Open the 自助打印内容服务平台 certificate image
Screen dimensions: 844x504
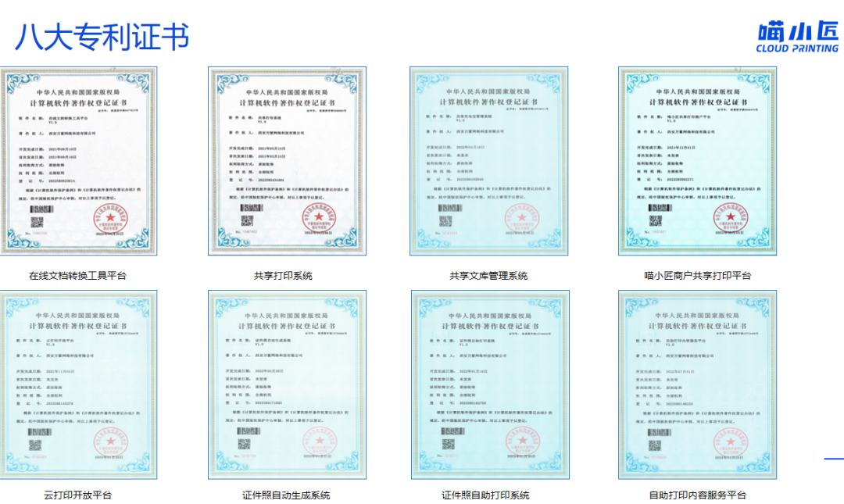click(x=698, y=384)
